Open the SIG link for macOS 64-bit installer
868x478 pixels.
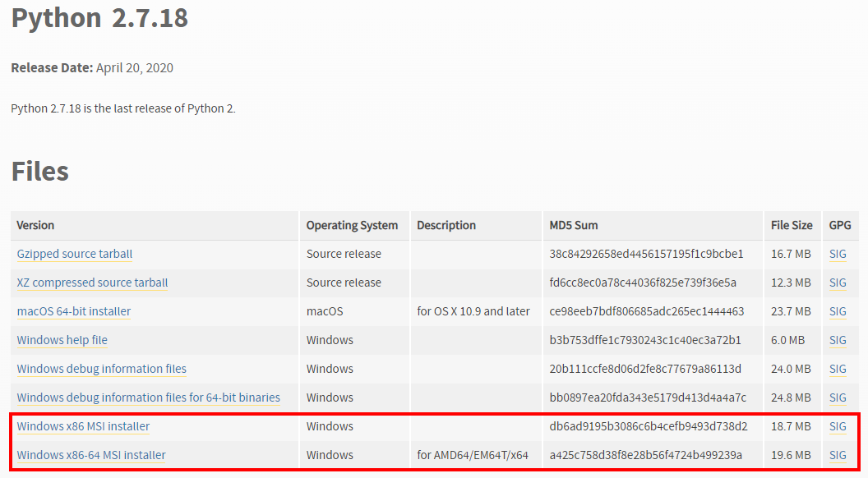tap(838, 311)
